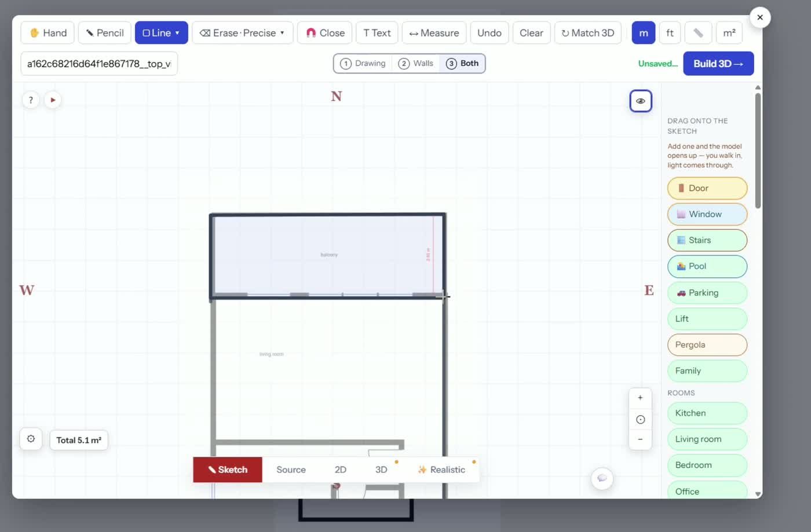Pick the Window element chip
Image resolution: width=811 pixels, height=532 pixels.
(x=707, y=214)
